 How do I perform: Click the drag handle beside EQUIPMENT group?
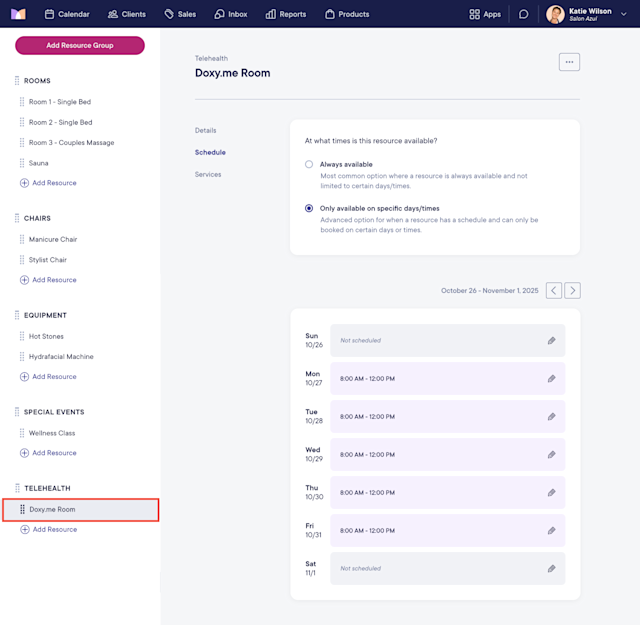17,315
